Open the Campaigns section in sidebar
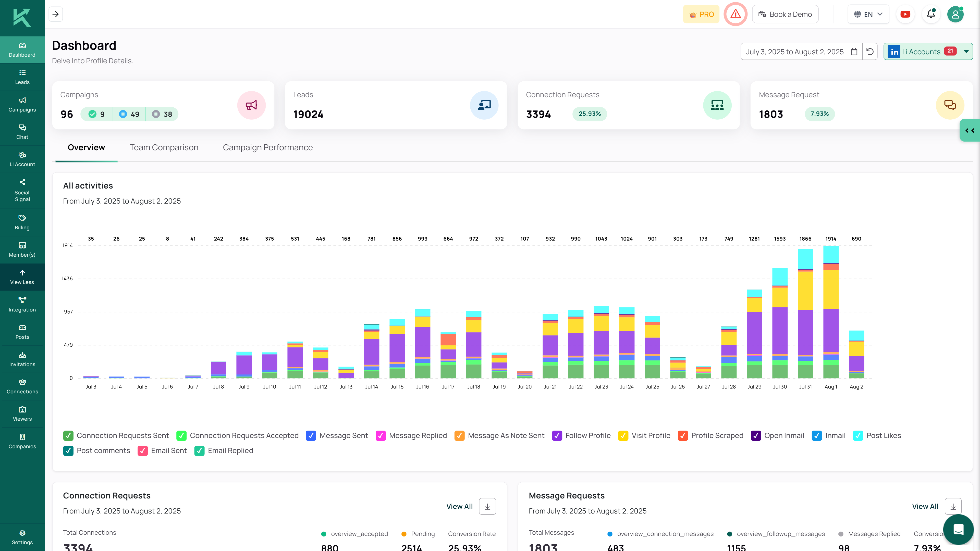The image size is (980, 551). (22, 105)
